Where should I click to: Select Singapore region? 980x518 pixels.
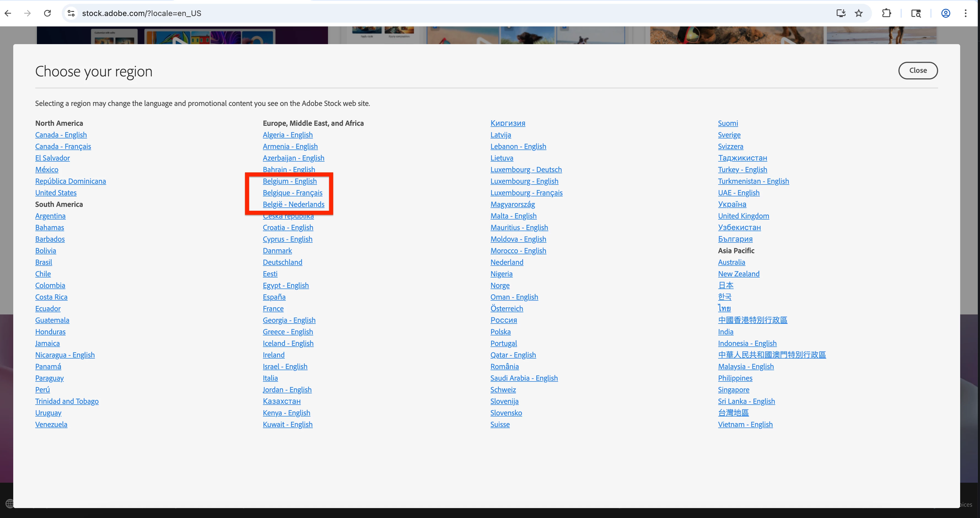(x=734, y=390)
